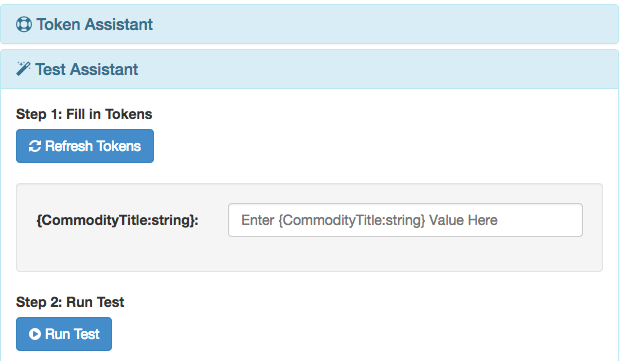Viewport: 622px width, 361px height.
Task: Click the play circle icon in Run Test
Action: [x=35, y=334]
